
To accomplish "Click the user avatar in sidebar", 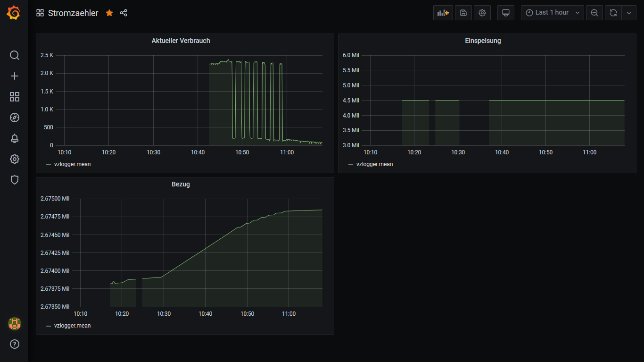I will pyautogui.click(x=15, y=323).
